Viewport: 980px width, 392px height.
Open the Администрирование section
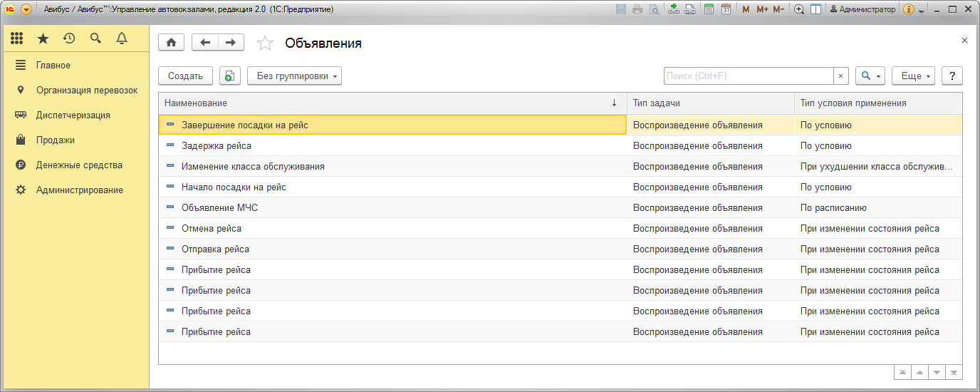(x=79, y=190)
